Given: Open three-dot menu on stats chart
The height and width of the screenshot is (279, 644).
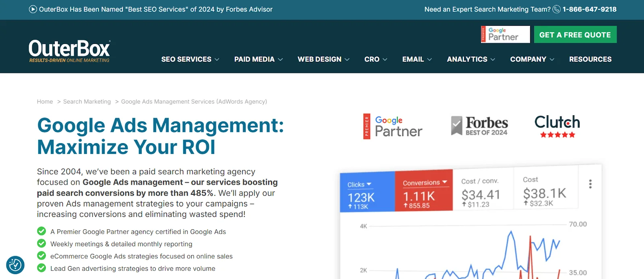Looking at the screenshot, I should (590, 184).
